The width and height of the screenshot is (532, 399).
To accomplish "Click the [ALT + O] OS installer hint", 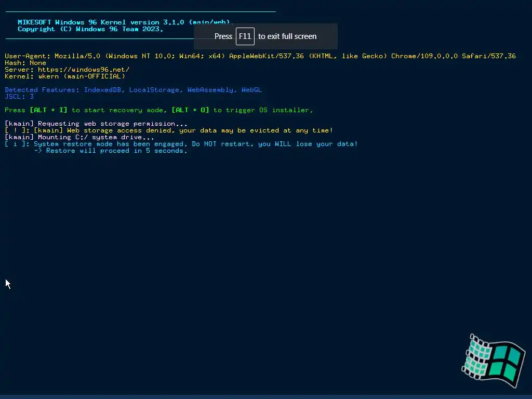I will click(x=190, y=110).
